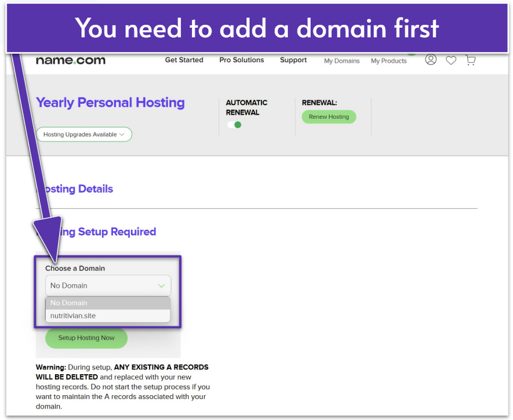Open the Support menu
This screenshot has height=420, width=513.
click(x=293, y=60)
